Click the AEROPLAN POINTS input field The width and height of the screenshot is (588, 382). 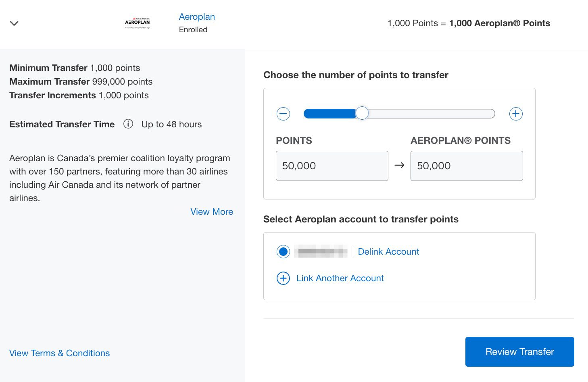(x=466, y=166)
